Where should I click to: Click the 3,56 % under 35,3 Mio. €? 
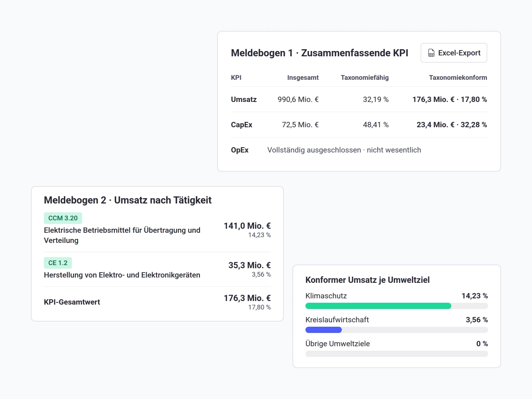[x=261, y=274]
